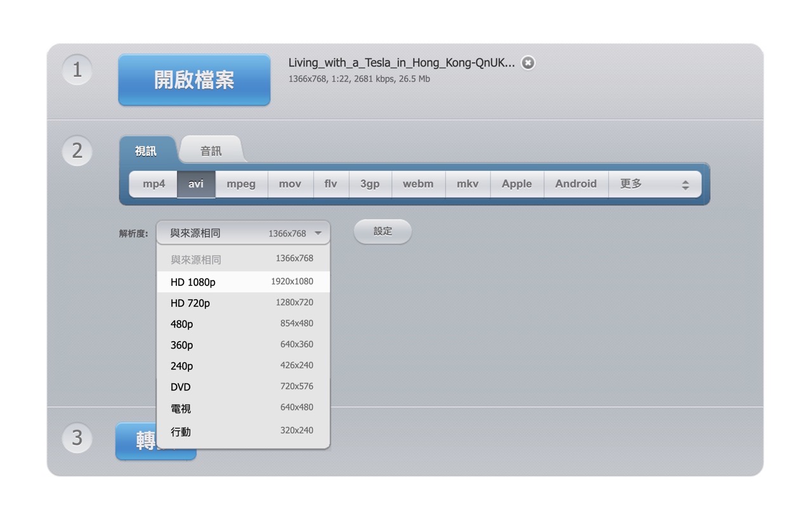The width and height of the screenshot is (812, 521).
Task: Select 480p 854x480 resolution
Action: tap(244, 324)
